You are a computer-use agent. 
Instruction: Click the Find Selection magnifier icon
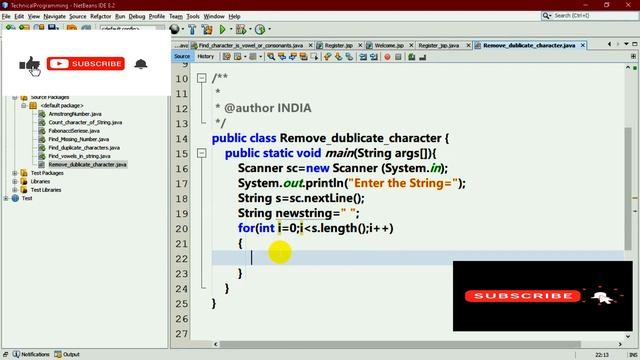(271, 57)
